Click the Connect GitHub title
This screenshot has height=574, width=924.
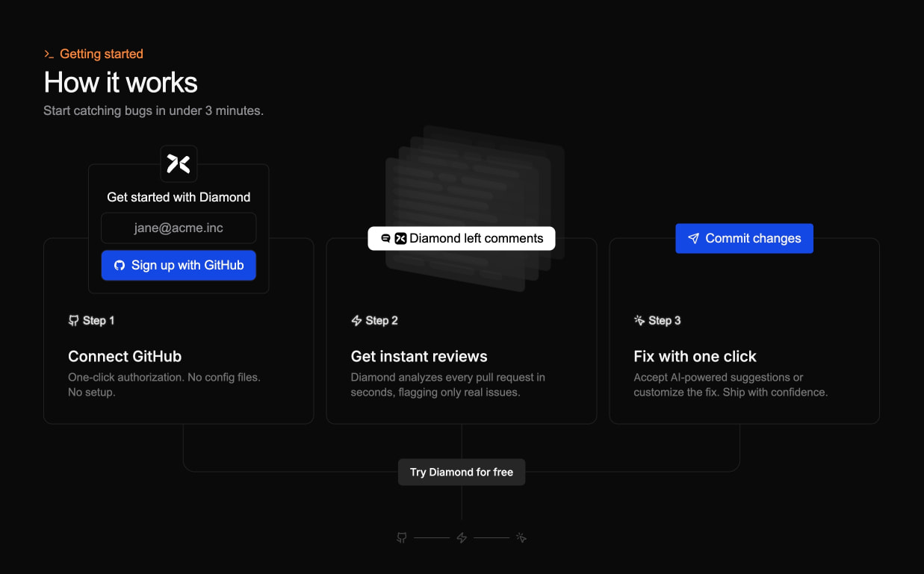(x=125, y=356)
